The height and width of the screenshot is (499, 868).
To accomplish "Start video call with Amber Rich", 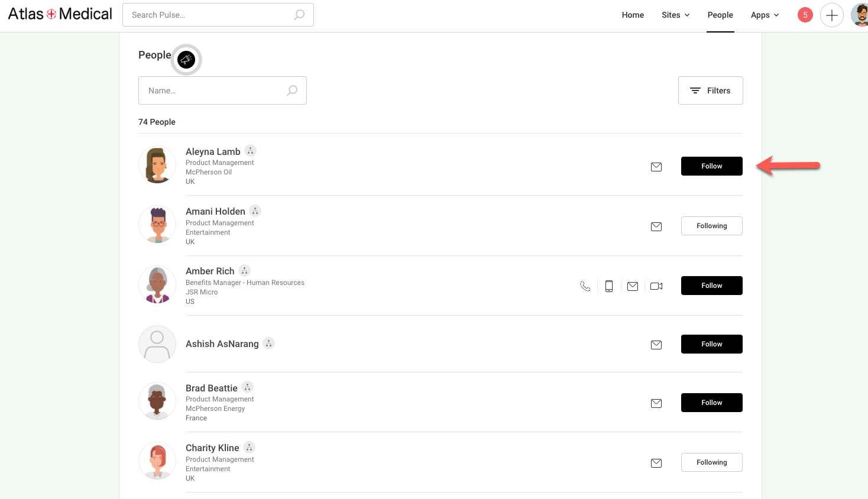I will (656, 286).
